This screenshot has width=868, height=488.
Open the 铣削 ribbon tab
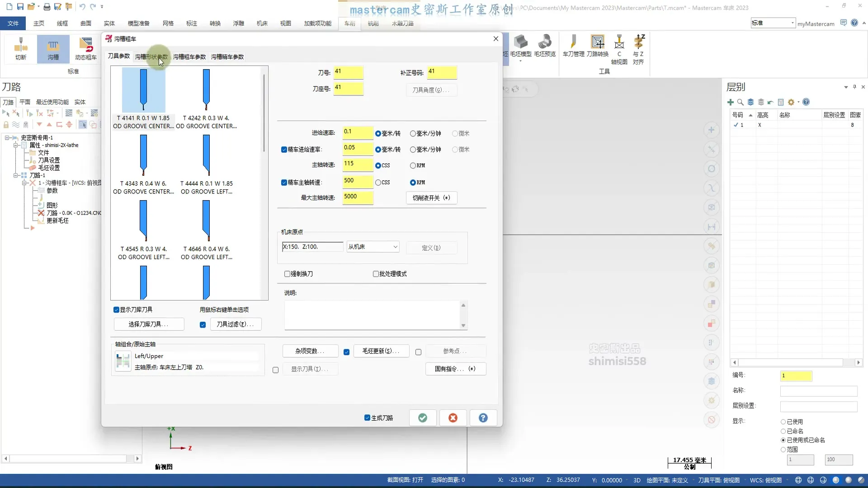pos(373,23)
